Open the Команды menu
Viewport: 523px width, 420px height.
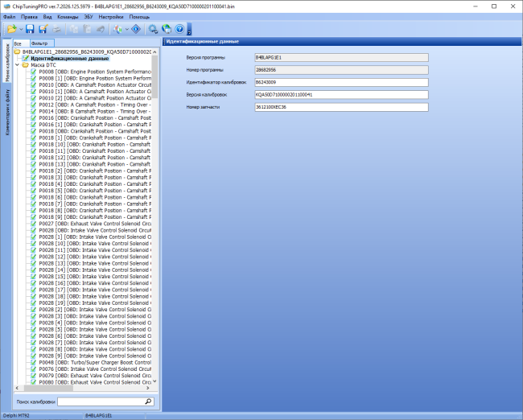click(68, 17)
